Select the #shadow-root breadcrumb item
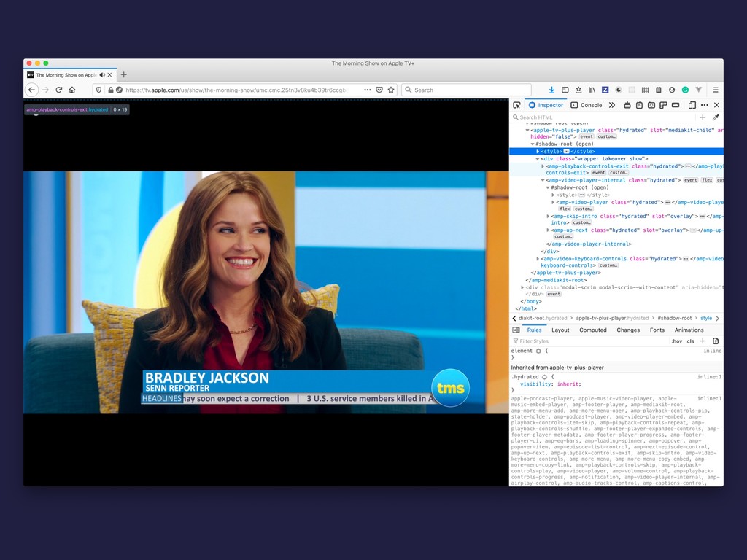This screenshot has width=747, height=560. click(674, 318)
